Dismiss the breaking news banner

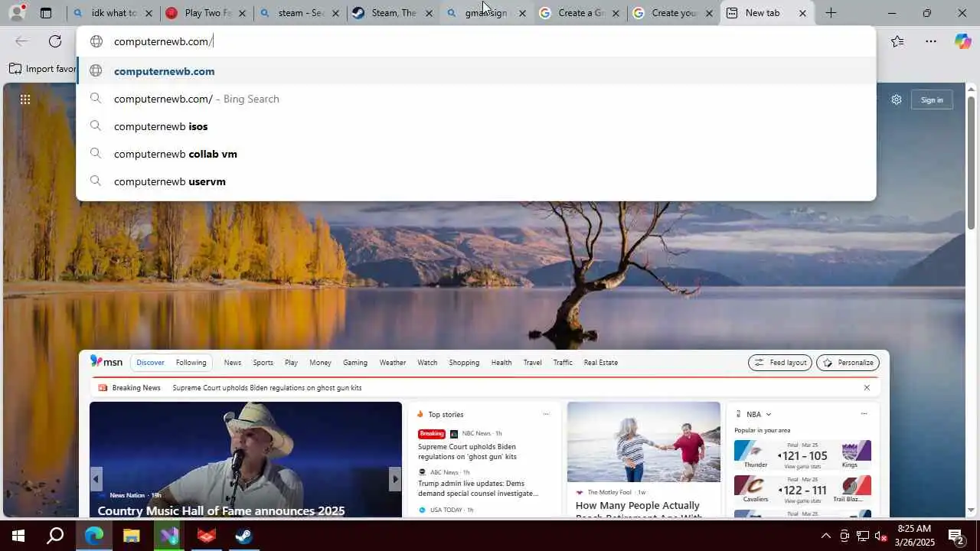867,388
